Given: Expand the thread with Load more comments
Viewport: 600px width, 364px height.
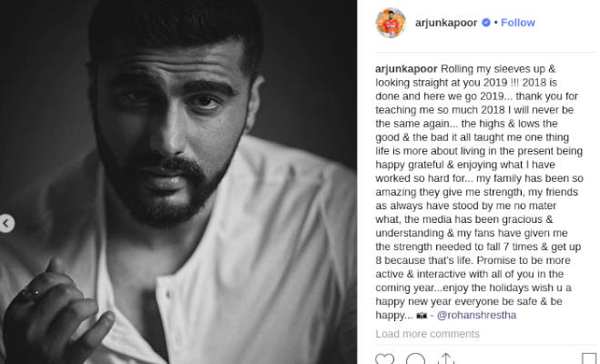Looking at the screenshot, I should coord(427,334).
